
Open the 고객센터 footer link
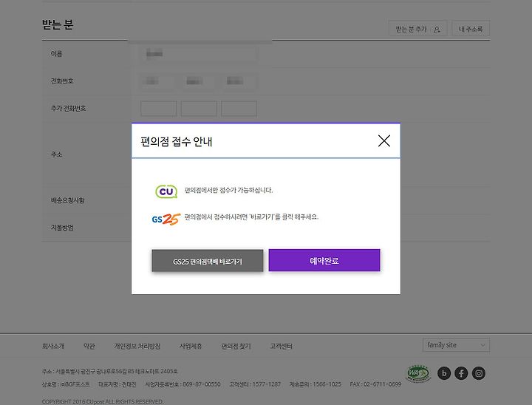(x=281, y=346)
